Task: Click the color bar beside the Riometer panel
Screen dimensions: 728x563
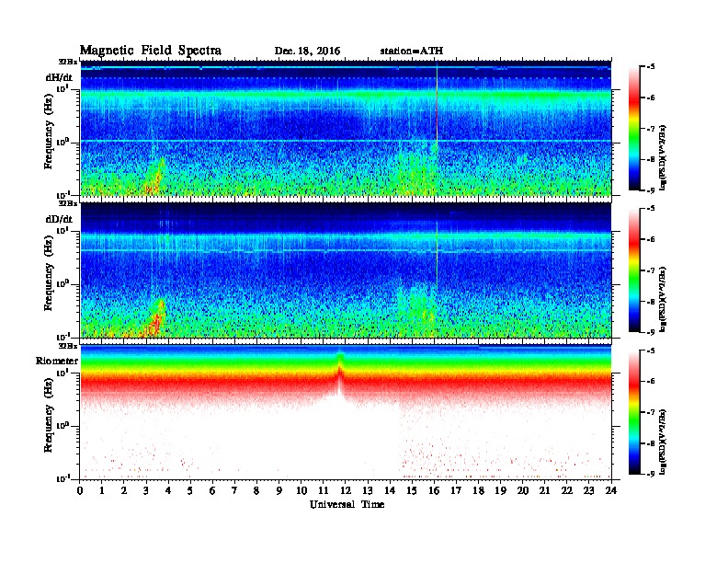Action: point(634,412)
